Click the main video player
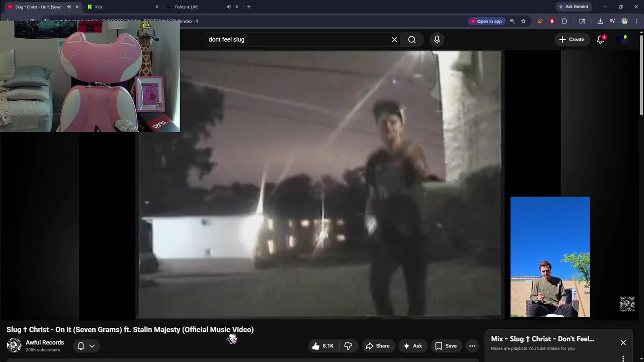 (320, 184)
